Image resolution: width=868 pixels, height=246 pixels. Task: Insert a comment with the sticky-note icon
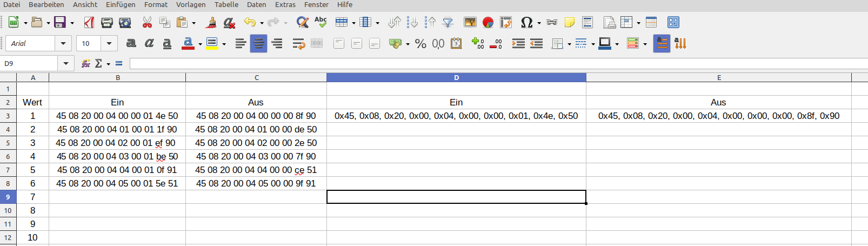pos(569,22)
